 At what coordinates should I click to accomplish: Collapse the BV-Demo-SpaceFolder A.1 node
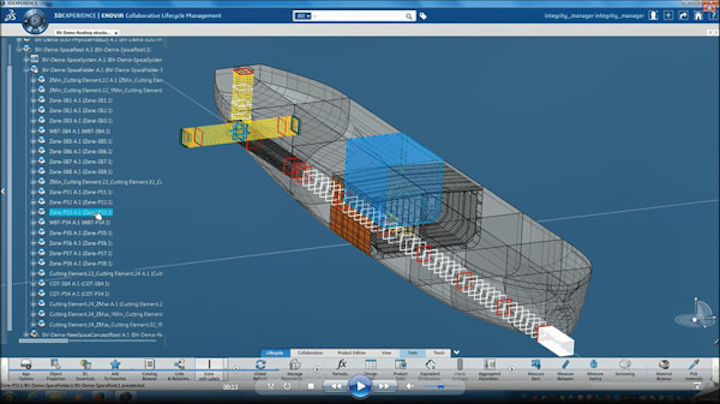click(x=26, y=70)
